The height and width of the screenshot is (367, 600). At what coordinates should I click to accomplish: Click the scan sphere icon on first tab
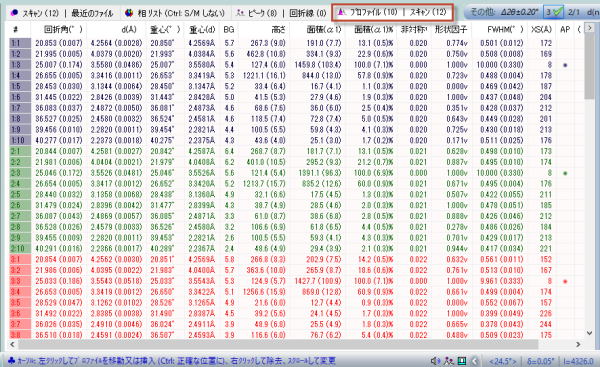coord(14,13)
